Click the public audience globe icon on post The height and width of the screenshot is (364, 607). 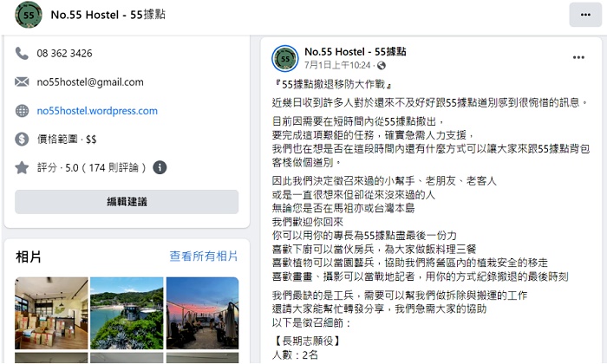tap(382, 65)
